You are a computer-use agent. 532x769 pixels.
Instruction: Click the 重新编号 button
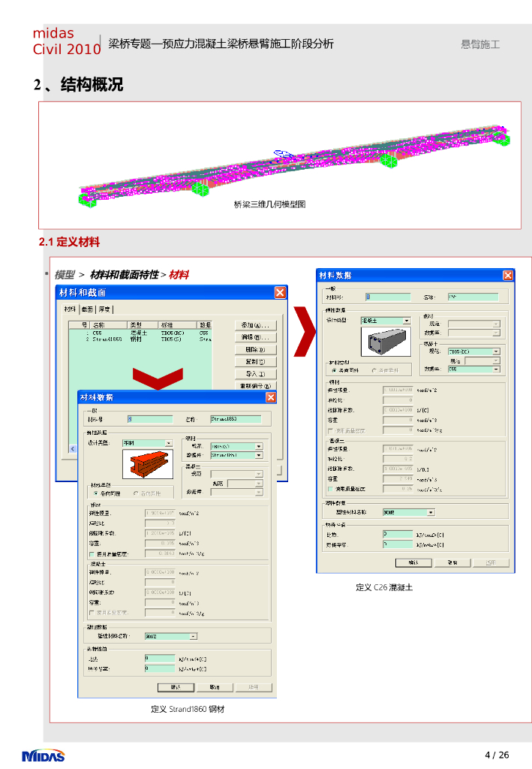pyautogui.click(x=255, y=386)
